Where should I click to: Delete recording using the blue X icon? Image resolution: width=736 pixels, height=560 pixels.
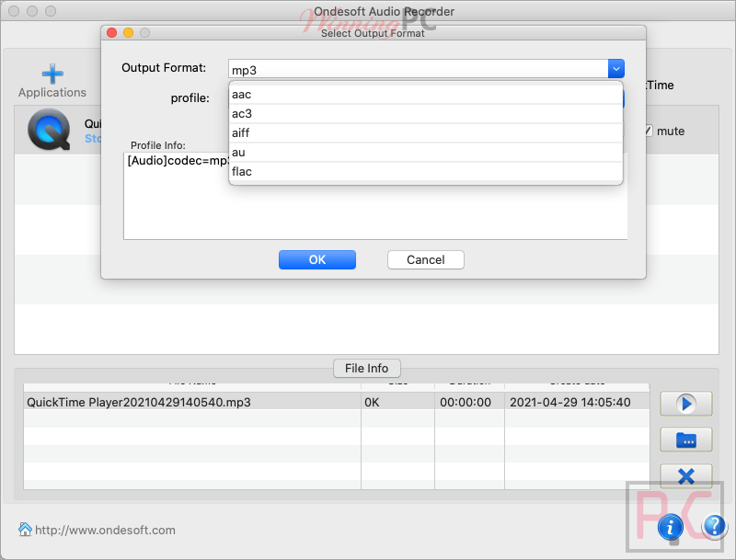pos(685,476)
